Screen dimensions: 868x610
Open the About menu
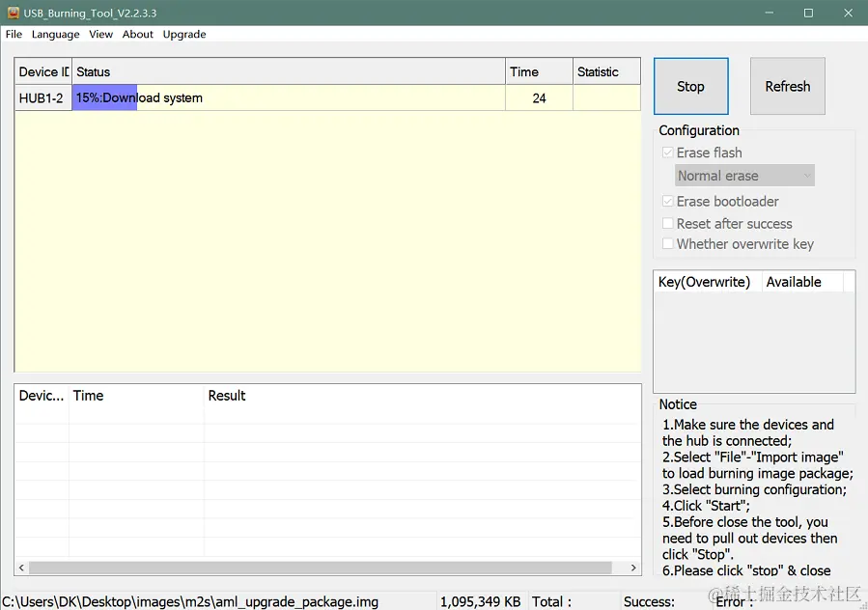coord(138,35)
